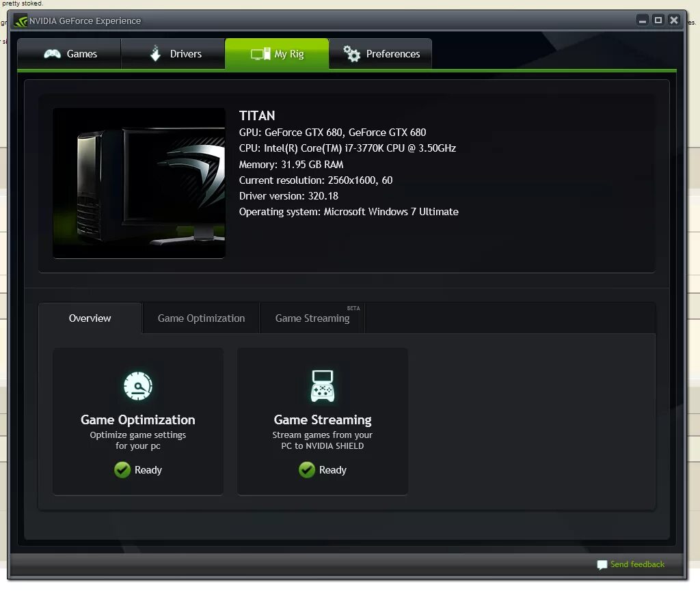The width and height of the screenshot is (700, 591).
Task: Click the GPU GeForce GTX 680 line
Action: pyautogui.click(x=333, y=133)
